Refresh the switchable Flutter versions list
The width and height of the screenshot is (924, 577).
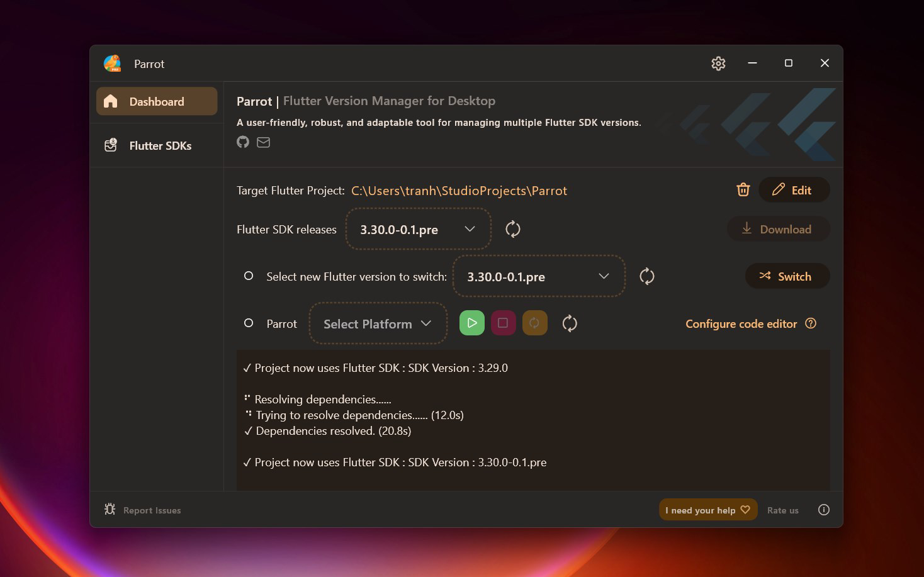647,276
